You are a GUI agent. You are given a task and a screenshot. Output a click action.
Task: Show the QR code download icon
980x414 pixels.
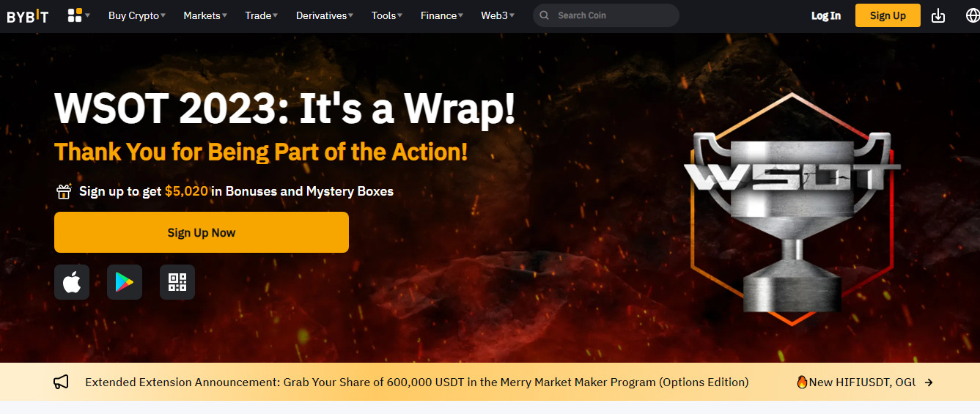(177, 282)
